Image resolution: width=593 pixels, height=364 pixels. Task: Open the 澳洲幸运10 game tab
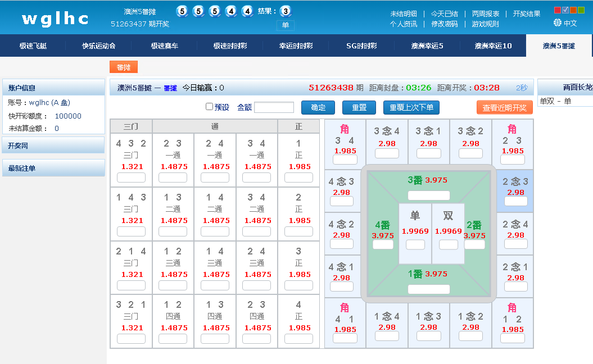pos(493,46)
